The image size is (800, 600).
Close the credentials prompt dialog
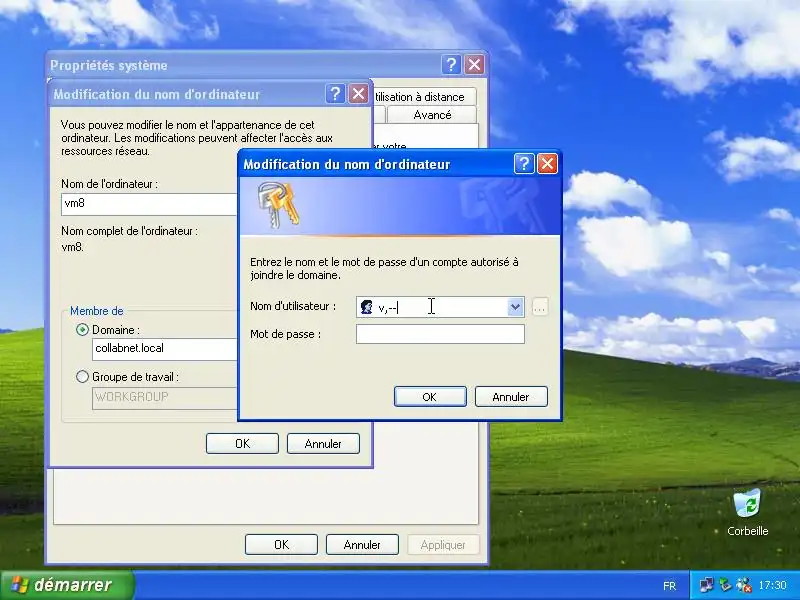coord(547,164)
